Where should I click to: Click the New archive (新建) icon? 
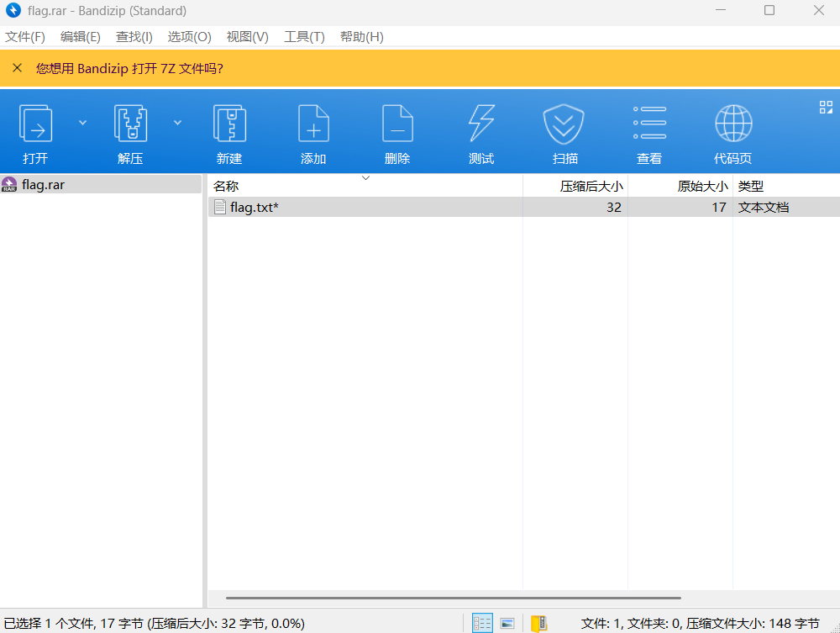(x=229, y=124)
